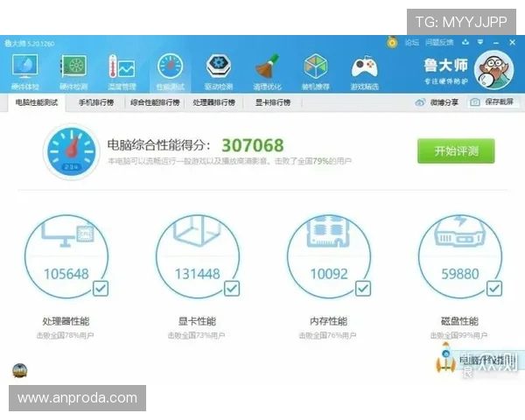
Task: Switch to the 电脑性能测试 tab
Action: click(x=37, y=102)
